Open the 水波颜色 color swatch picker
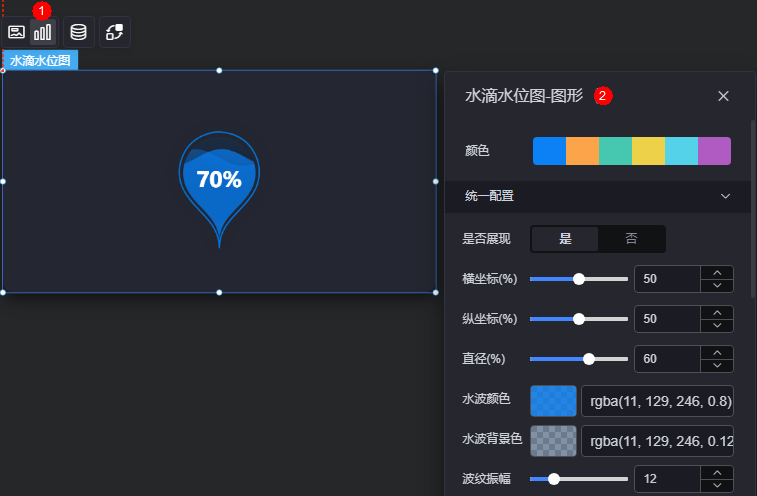This screenshot has width=757, height=496. click(553, 401)
